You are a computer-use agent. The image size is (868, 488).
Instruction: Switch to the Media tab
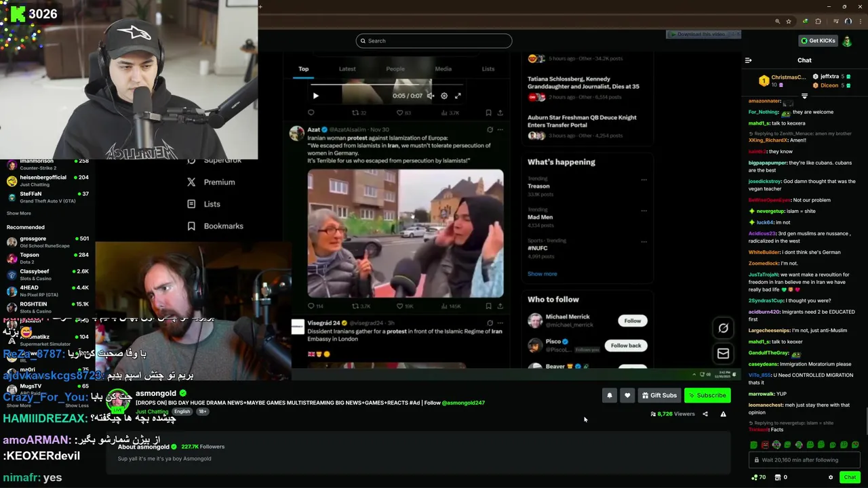click(x=443, y=68)
